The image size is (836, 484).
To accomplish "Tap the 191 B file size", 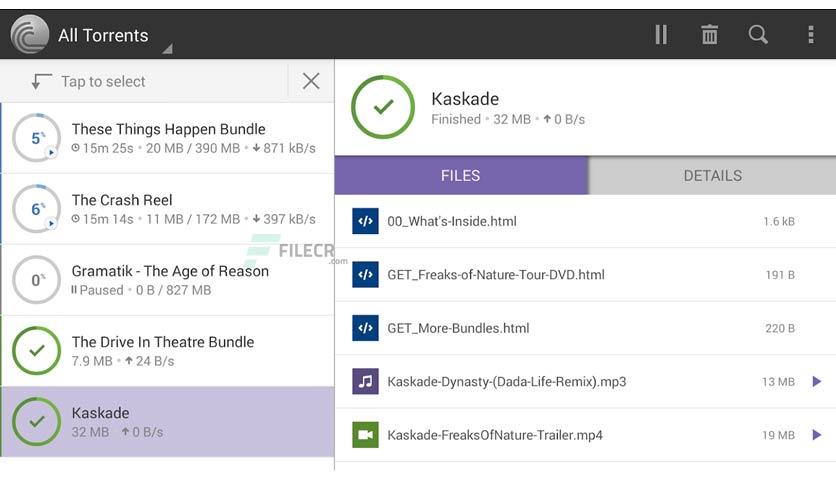I will click(780, 275).
